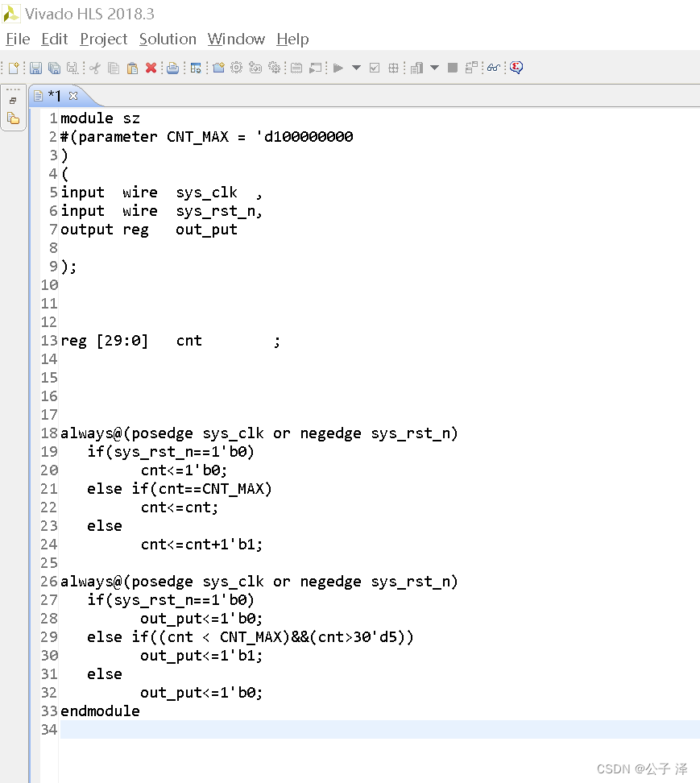700x783 pixels.
Task: Click the red Delete X icon
Action: (x=151, y=68)
